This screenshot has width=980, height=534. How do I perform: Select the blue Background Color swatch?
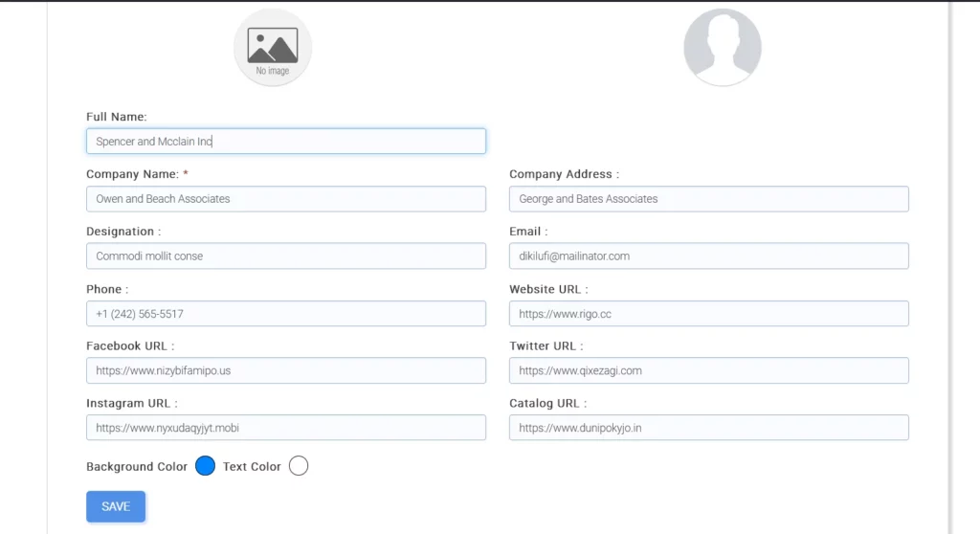(205, 466)
